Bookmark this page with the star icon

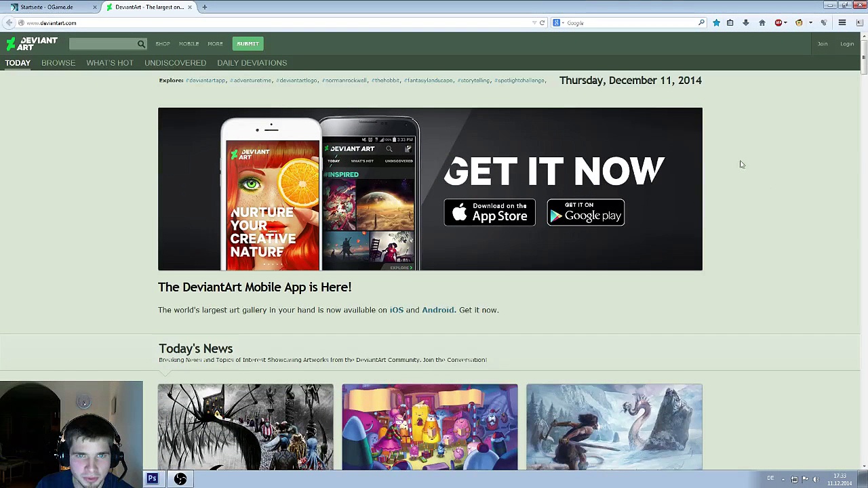(x=716, y=23)
